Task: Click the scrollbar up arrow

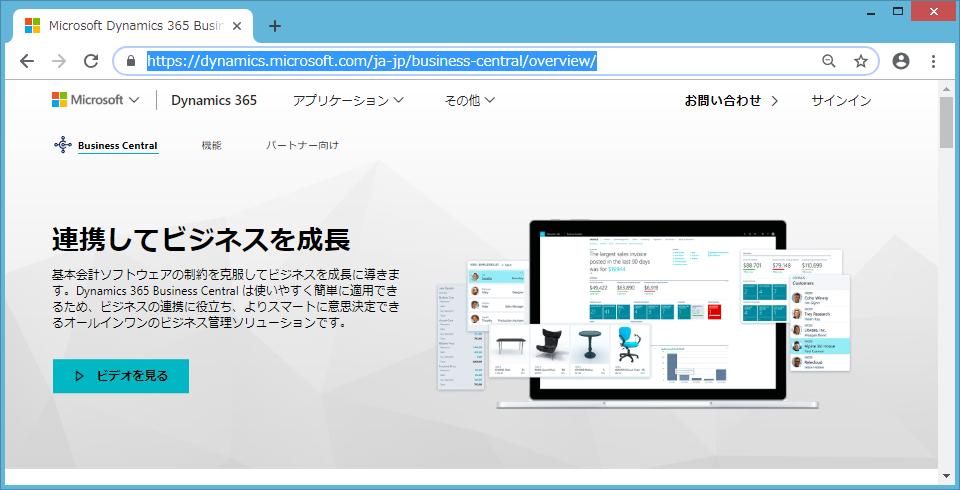Action: pos(946,87)
